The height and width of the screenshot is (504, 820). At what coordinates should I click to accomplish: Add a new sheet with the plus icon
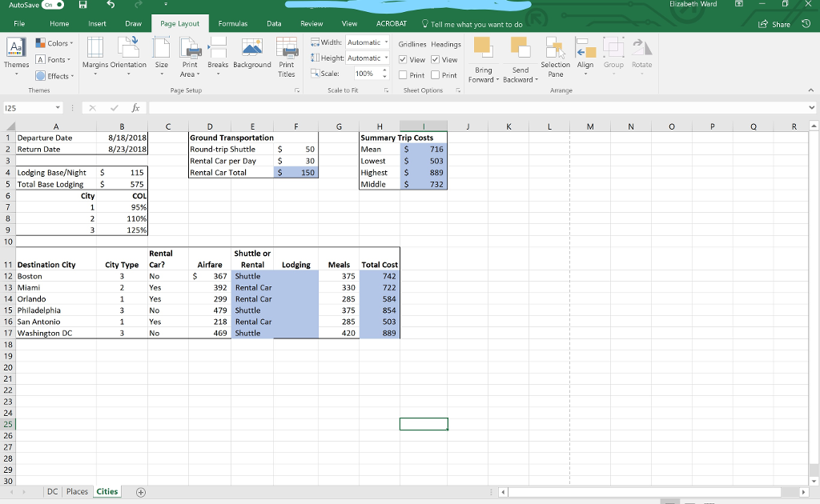tap(141, 492)
